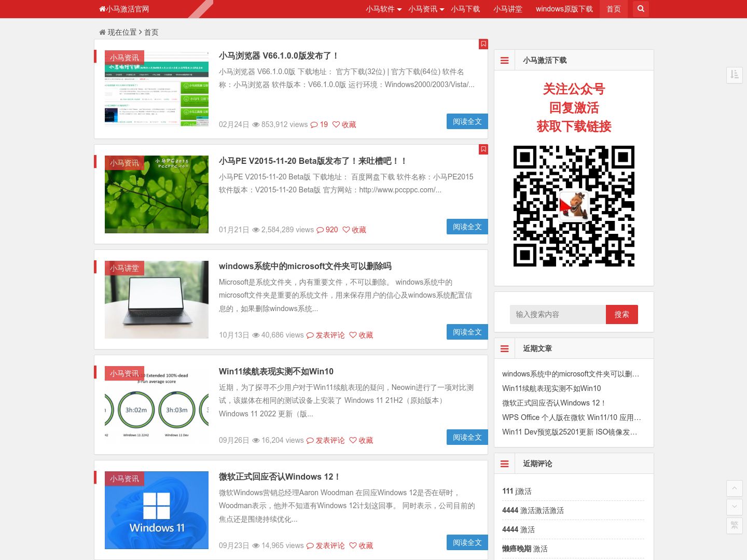Click 阅读全文 for the 小马PE post
The height and width of the screenshot is (560, 747).
click(x=467, y=227)
